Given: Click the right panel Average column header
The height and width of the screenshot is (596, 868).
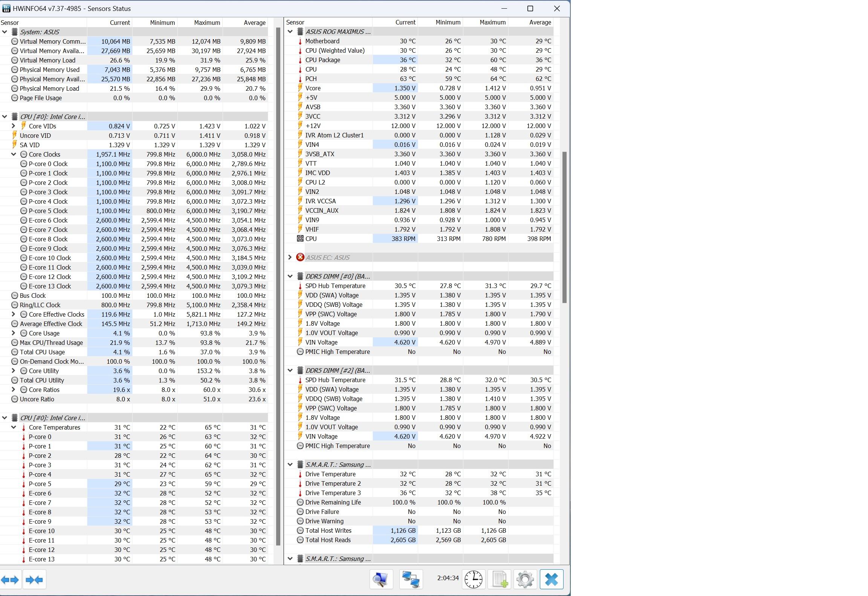Looking at the screenshot, I should pyautogui.click(x=540, y=22).
